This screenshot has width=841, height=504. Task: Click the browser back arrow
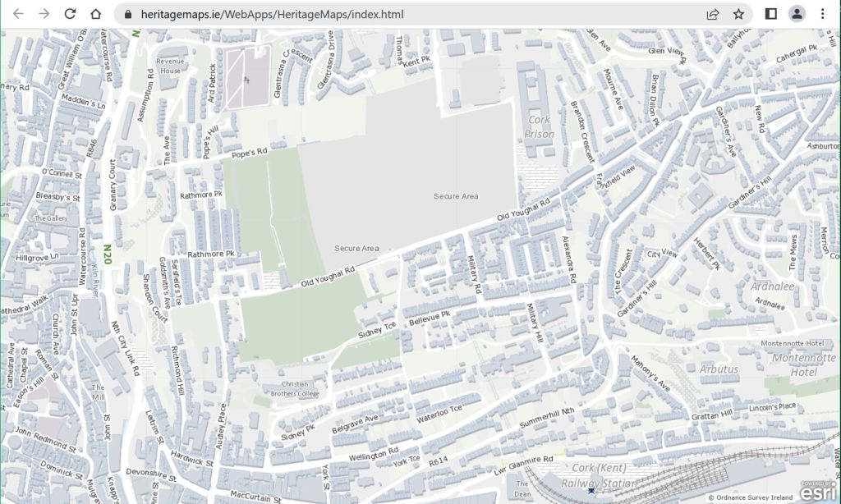(x=18, y=14)
